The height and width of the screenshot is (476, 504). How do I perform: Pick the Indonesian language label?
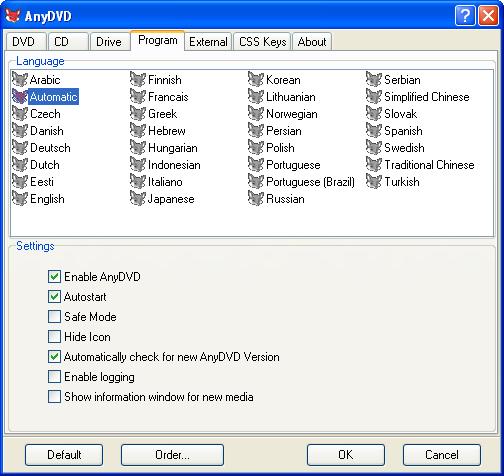pos(174,165)
